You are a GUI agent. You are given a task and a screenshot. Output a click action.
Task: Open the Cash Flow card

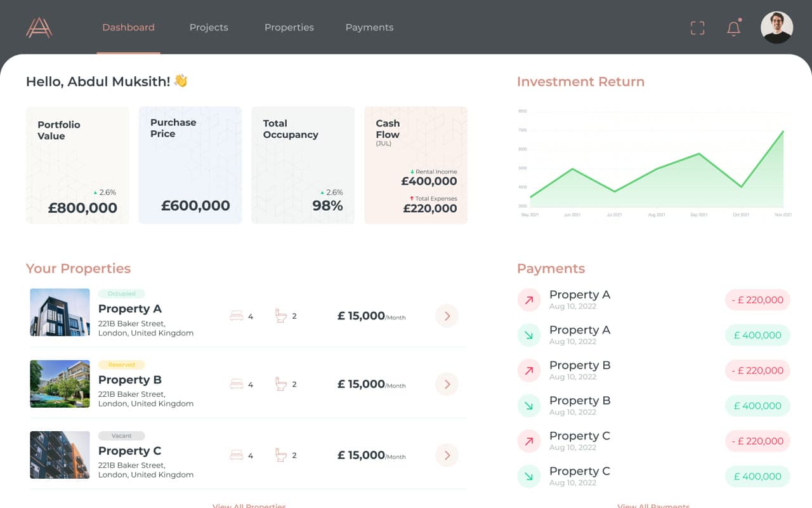point(416,165)
